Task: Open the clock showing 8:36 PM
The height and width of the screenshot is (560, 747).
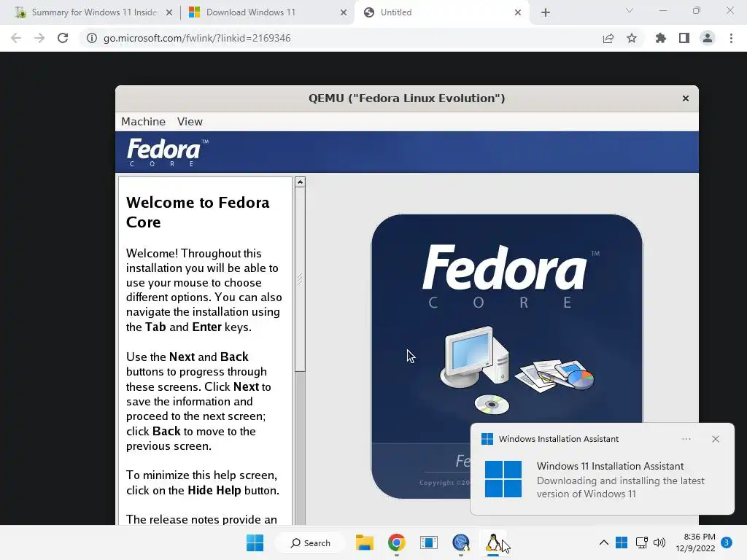Action: pyautogui.click(x=695, y=542)
